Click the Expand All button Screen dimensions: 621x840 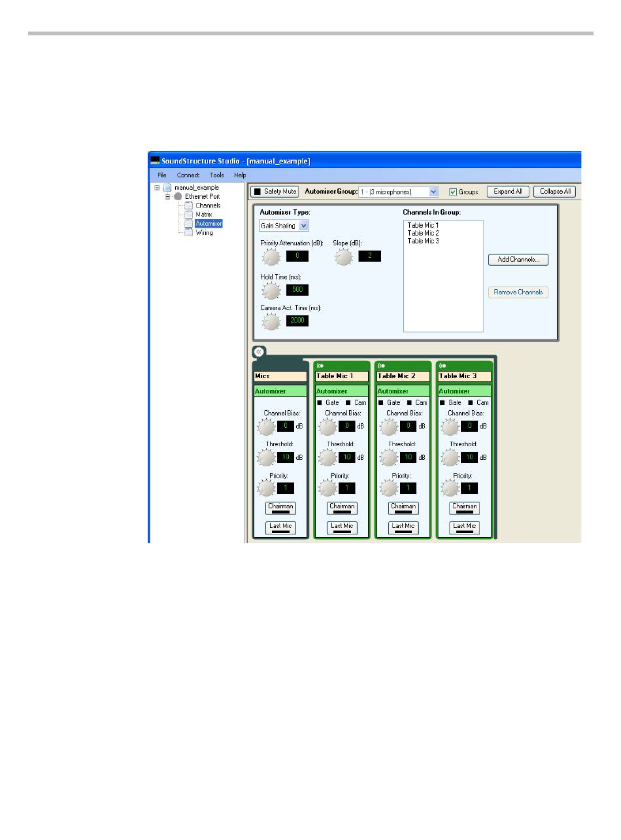(x=508, y=192)
